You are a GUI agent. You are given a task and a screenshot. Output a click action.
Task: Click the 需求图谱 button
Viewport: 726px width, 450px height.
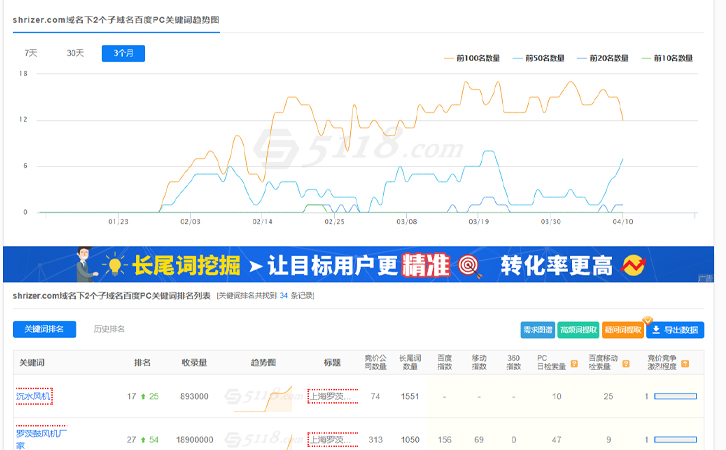[537, 329]
